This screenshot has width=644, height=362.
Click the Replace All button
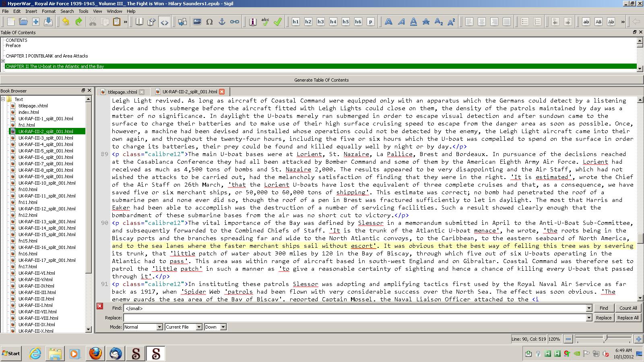point(628,318)
